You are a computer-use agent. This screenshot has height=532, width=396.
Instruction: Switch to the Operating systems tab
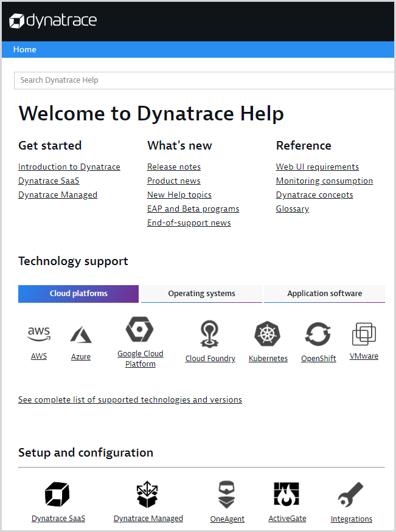201,294
